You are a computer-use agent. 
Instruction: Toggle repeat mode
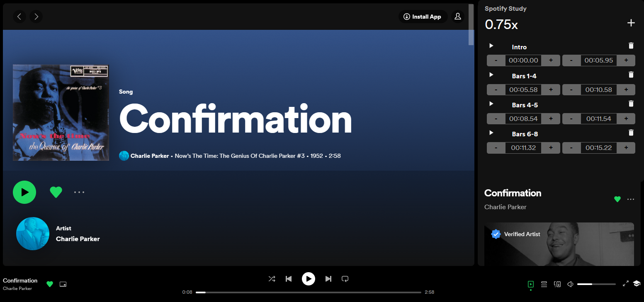coord(345,279)
